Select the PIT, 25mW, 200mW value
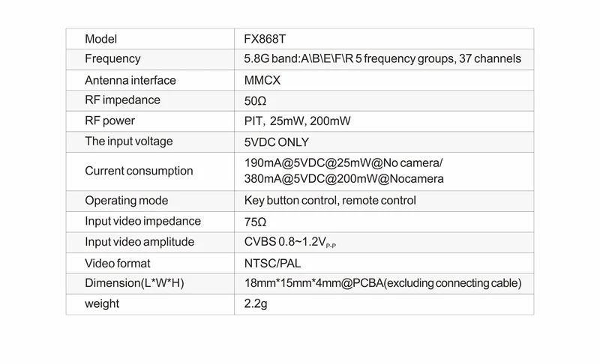The height and width of the screenshot is (364, 600). (x=297, y=121)
